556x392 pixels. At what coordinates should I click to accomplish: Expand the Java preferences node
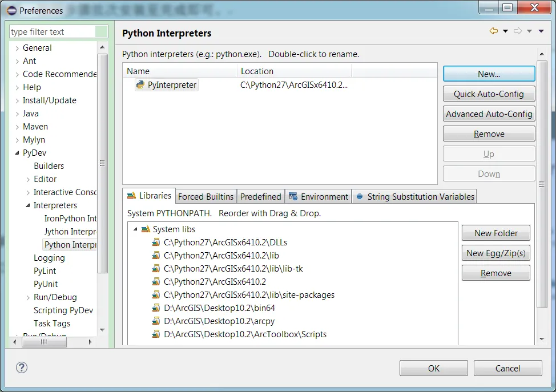tap(17, 114)
